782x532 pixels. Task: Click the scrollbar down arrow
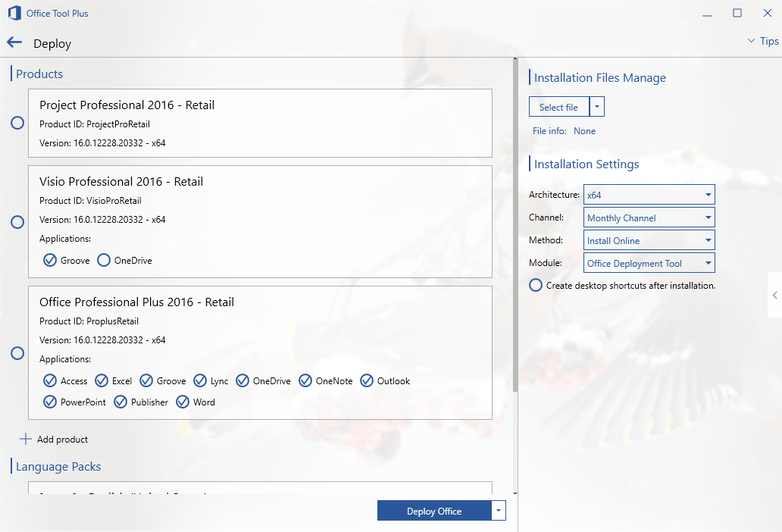(515, 493)
